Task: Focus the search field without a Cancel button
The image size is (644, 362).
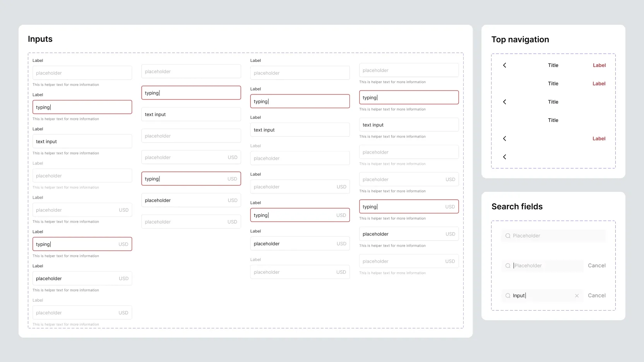Action: coord(553,236)
